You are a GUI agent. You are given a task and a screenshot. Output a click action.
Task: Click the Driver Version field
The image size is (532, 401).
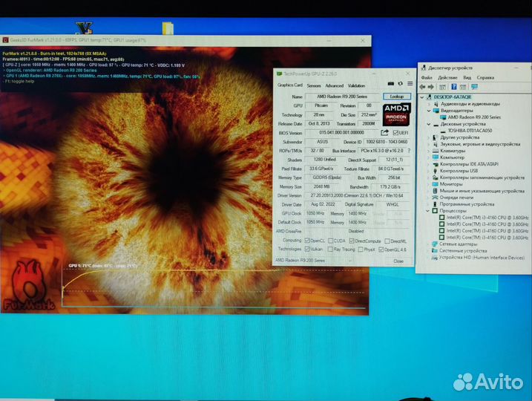[357, 195]
